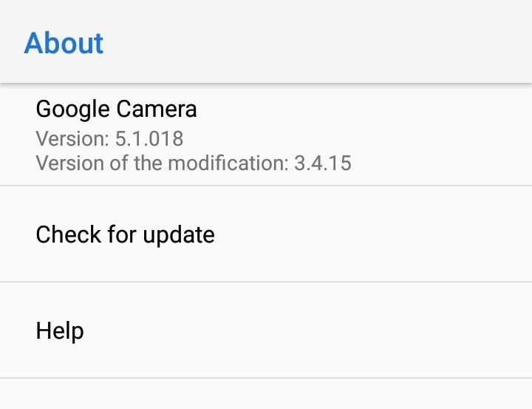Click the word Camera in the title
Image resolution: width=532 pixels, height=409 pixels.
coord(157,109)
